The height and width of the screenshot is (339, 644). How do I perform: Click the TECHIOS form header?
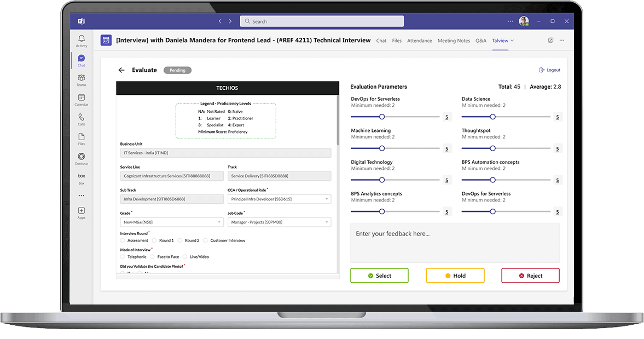point(228,88)
